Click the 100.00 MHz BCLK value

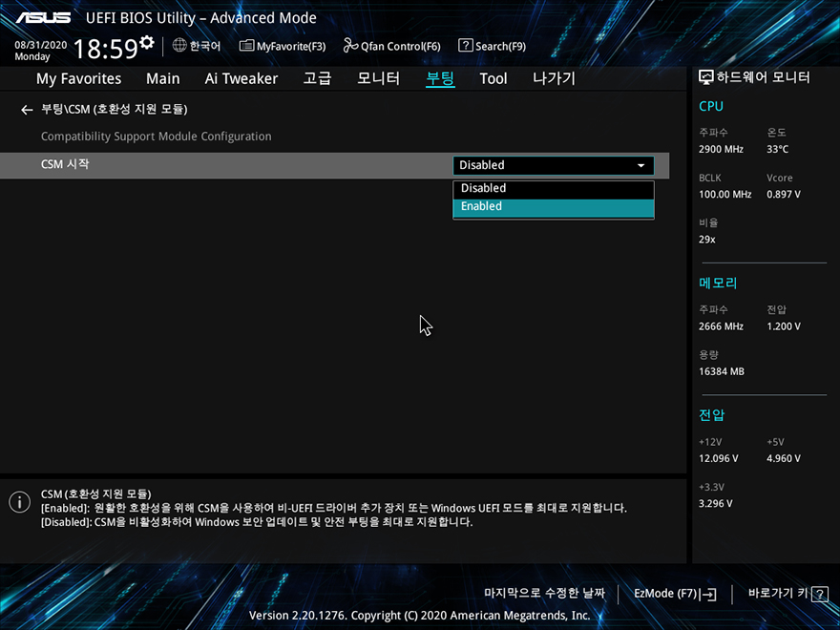724,195
